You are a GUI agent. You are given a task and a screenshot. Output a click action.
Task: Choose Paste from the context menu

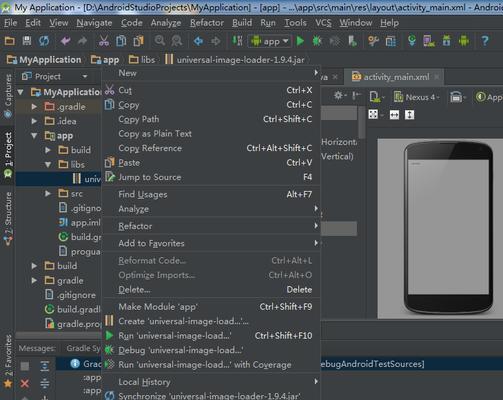point(211,163)
